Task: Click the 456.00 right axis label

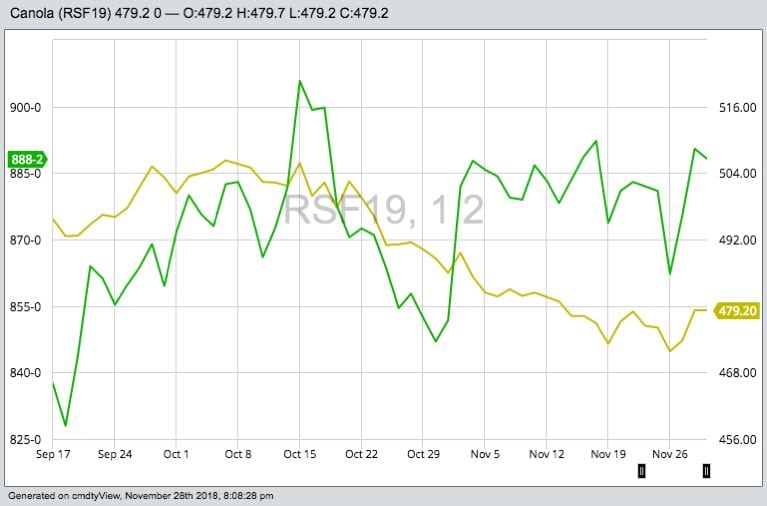Action: coord(735,440)
